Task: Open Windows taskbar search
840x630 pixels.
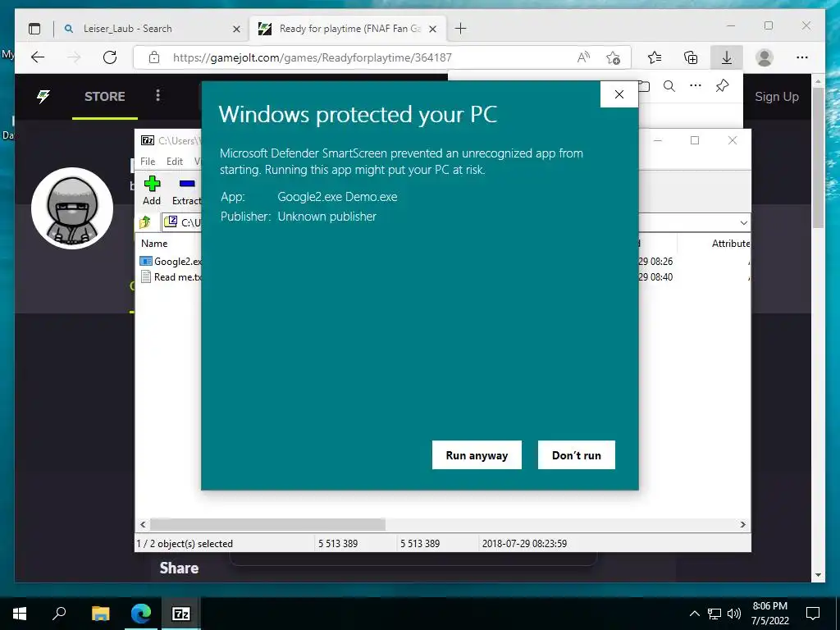Action: [x=59, y=614]
